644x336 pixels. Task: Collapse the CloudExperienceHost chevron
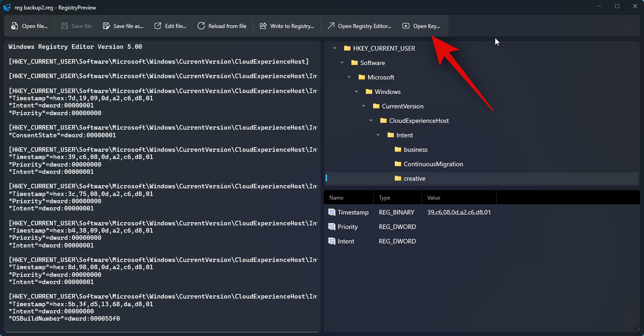point(371,121)
